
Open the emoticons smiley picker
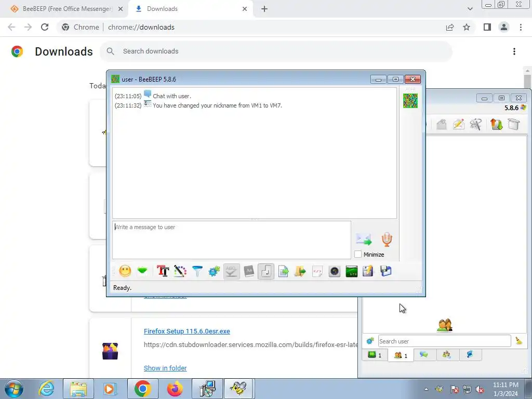pos(125,271)
